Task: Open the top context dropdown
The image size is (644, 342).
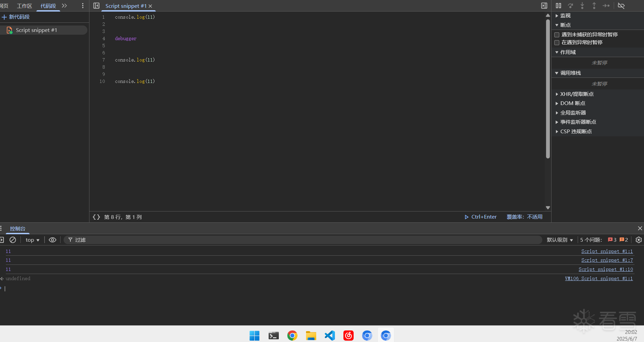Action: [x=32, y=240]
